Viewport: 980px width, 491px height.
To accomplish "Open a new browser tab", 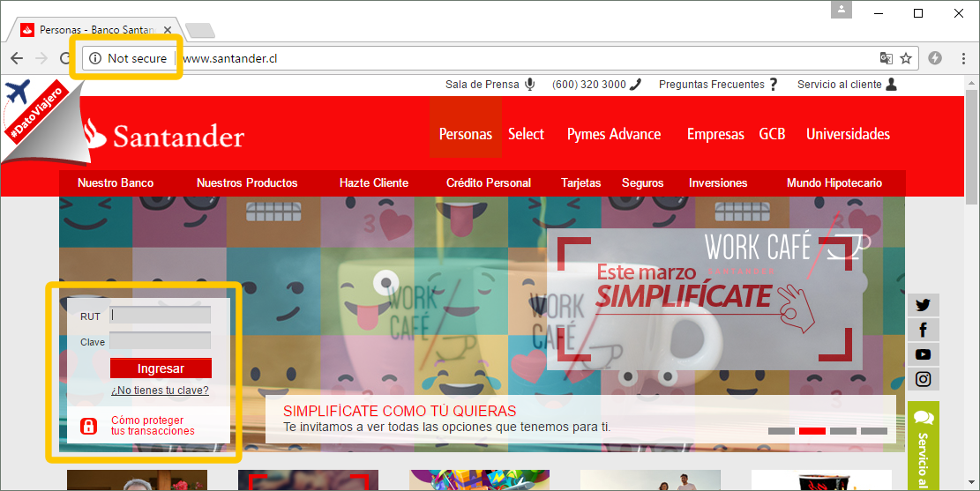I will (200, 30).
